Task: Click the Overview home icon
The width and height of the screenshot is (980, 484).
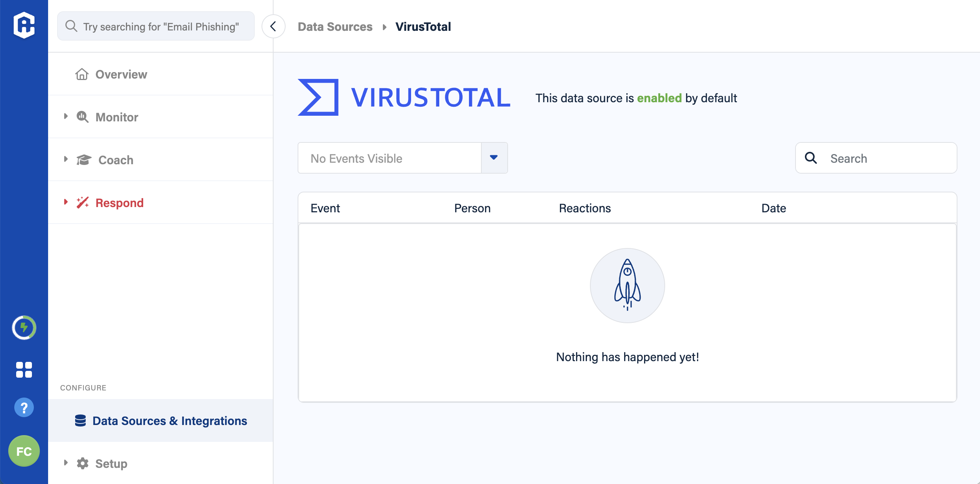Action: [x=82, y=74]
